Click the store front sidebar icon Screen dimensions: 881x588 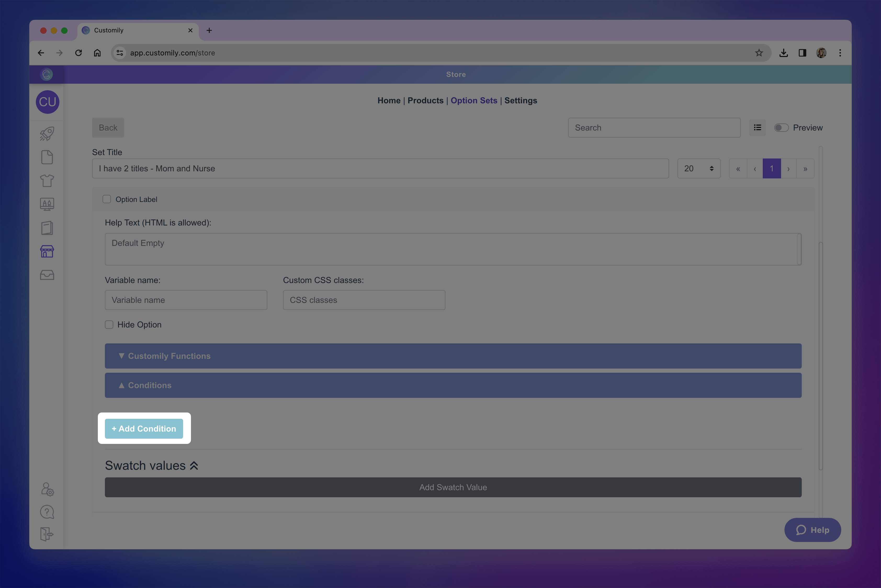[x=47, y=251]
